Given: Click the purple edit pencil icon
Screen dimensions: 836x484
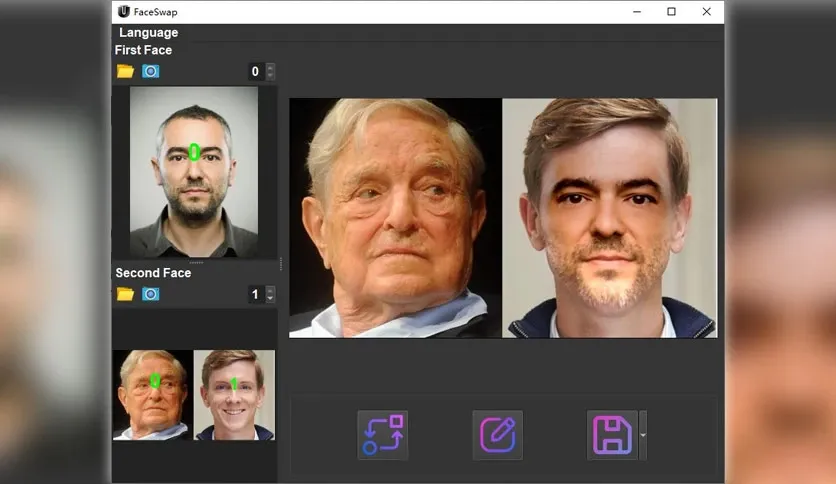Looking at the screenshot, I should click(x=497, y=435).
